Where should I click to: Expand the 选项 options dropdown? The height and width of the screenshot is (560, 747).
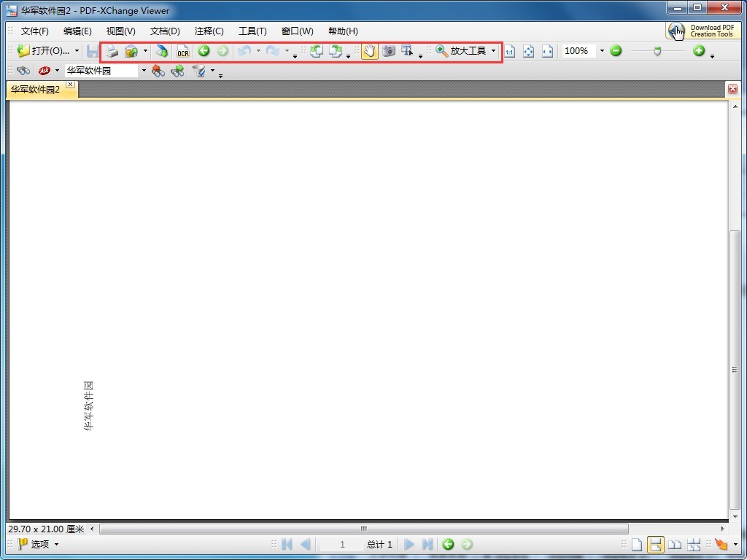click(x=56, y=545)
